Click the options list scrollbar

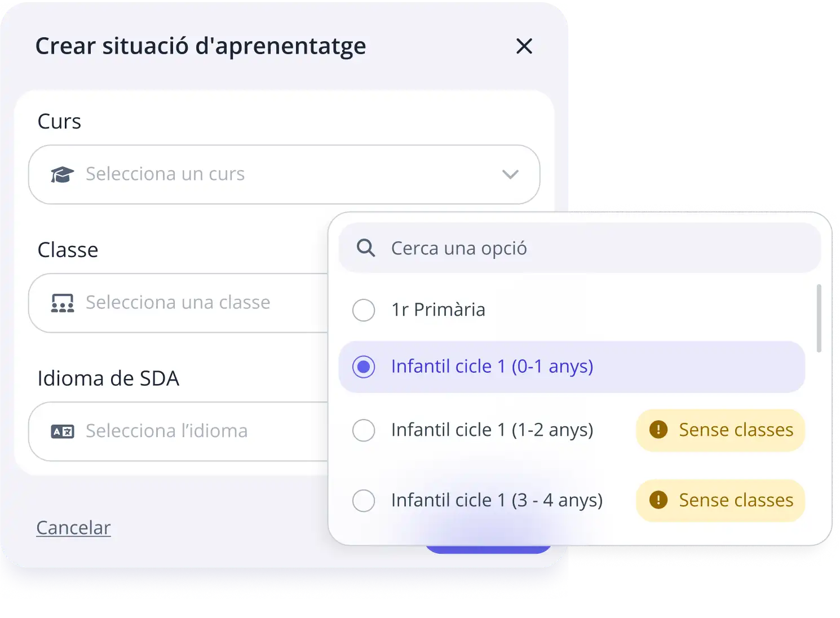[819, 319]
